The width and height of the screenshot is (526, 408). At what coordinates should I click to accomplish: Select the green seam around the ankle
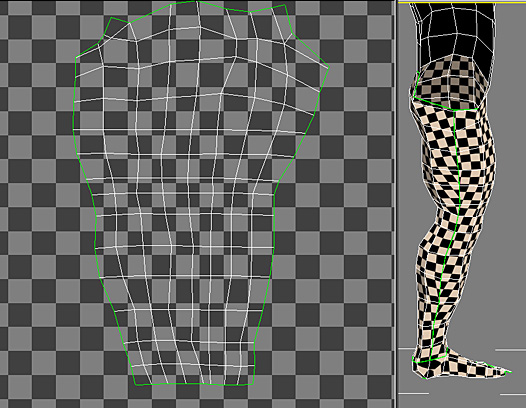pos(431,359)
